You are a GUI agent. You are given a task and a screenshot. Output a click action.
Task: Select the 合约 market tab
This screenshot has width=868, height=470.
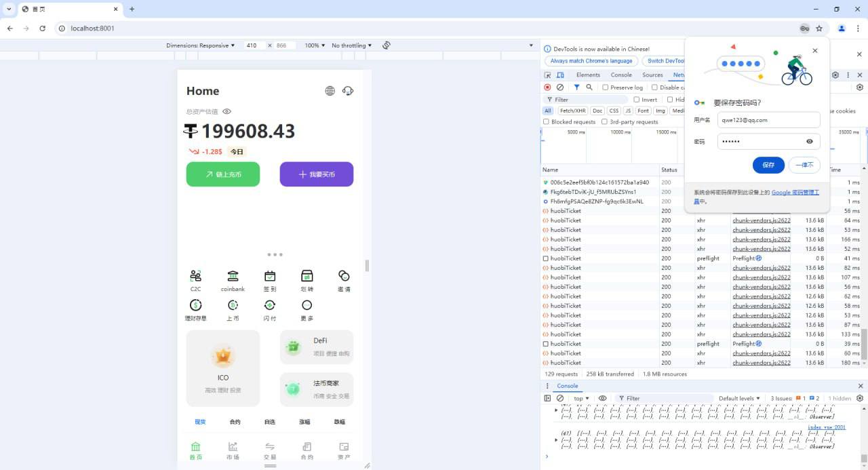click(x=234, y=421)
